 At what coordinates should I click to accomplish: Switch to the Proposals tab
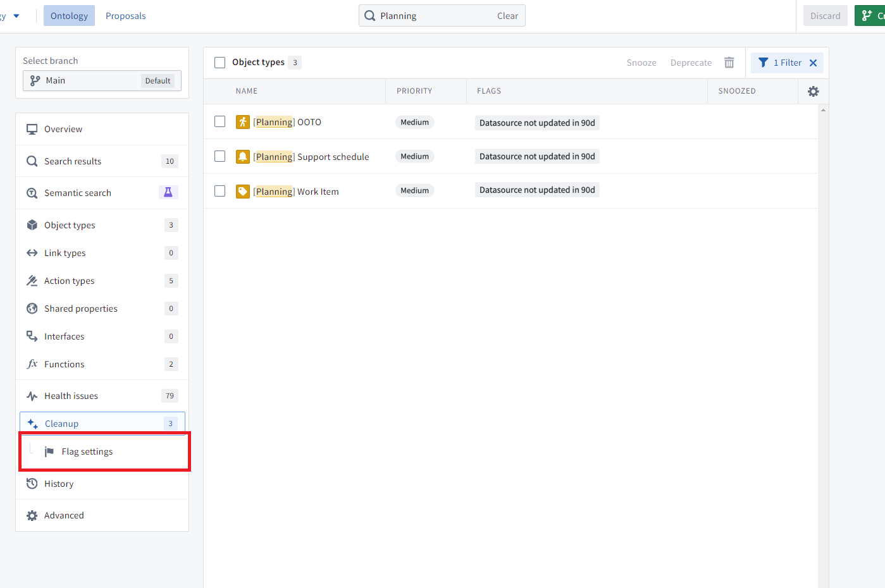[126, 16]
